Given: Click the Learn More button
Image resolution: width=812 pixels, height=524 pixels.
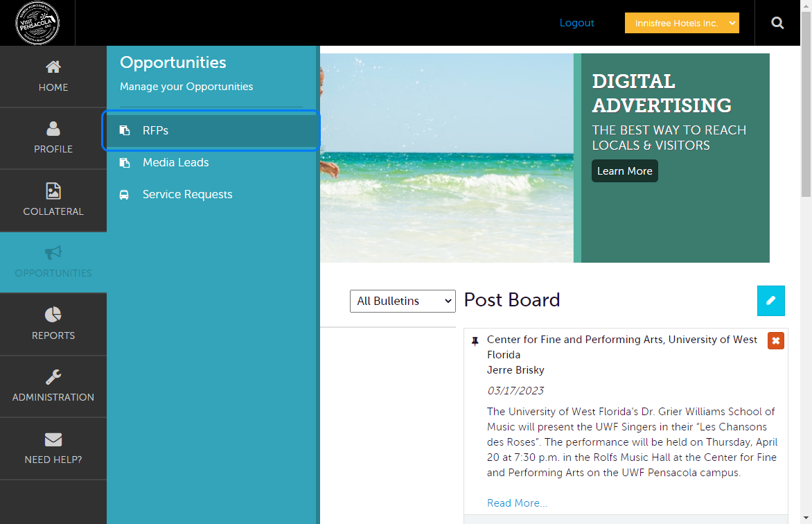Looking at the screenshot, I should 624,171.
